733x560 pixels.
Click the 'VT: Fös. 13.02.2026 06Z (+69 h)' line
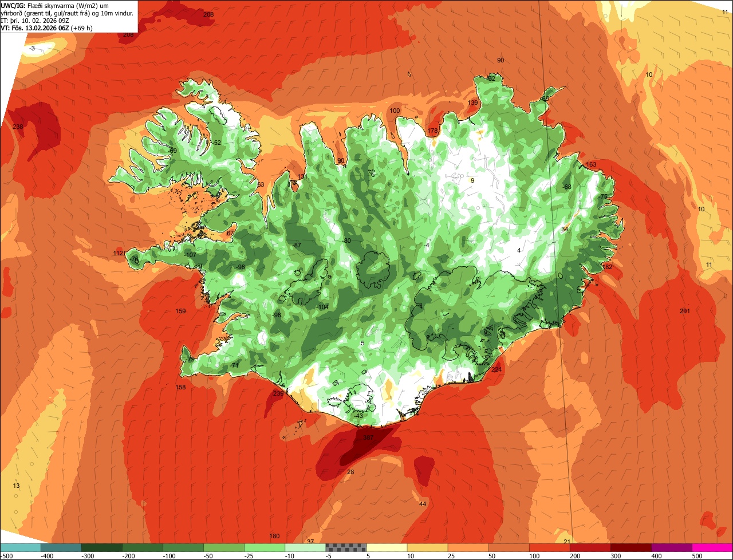point(48,28)
